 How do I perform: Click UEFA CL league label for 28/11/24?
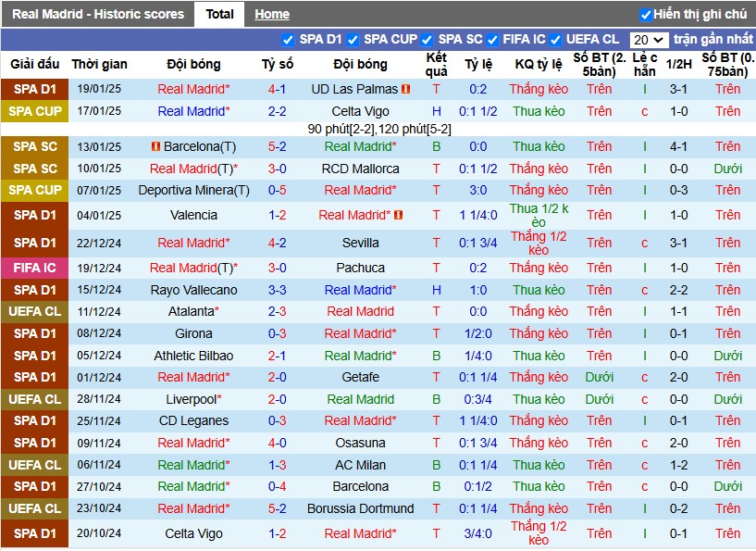tap(35, 399)
